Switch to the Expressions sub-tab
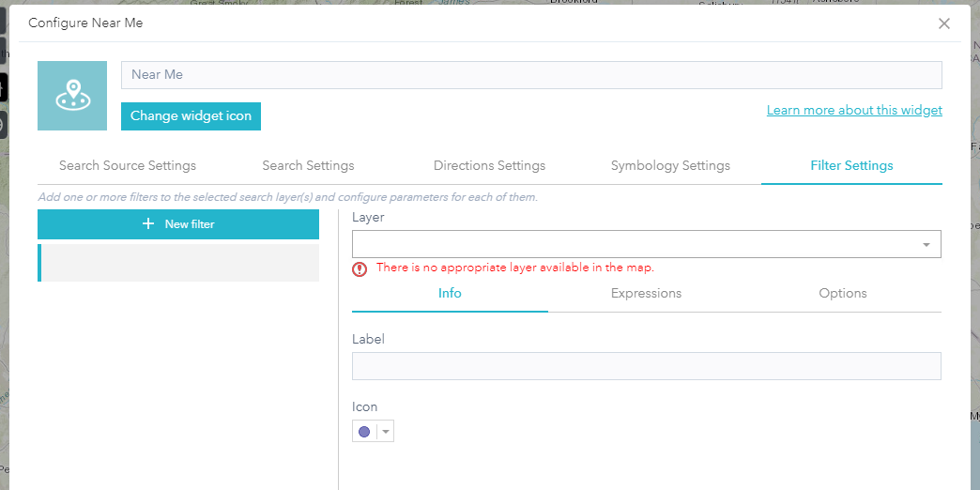The height and width of the screenshot is (490, 980). click(x=646, y=293)
